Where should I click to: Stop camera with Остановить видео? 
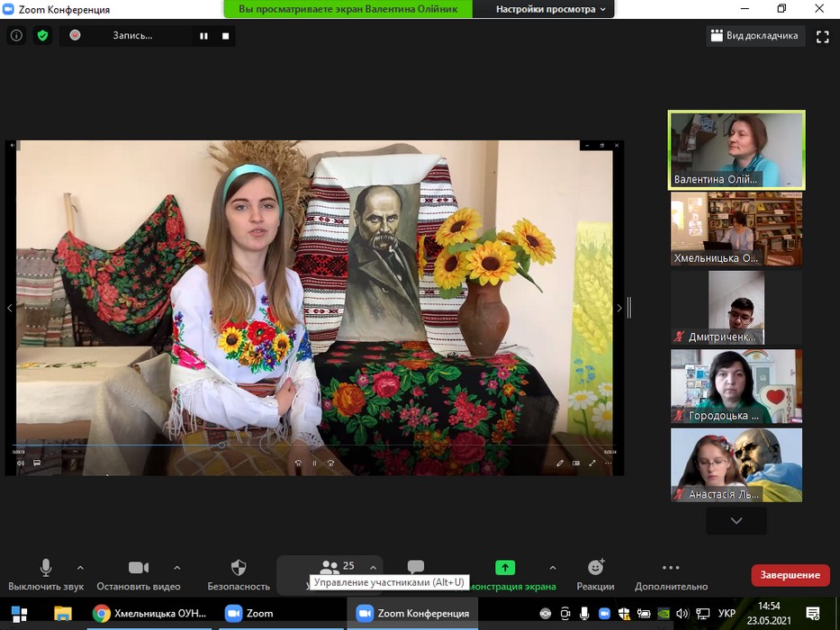coord(139,575)
